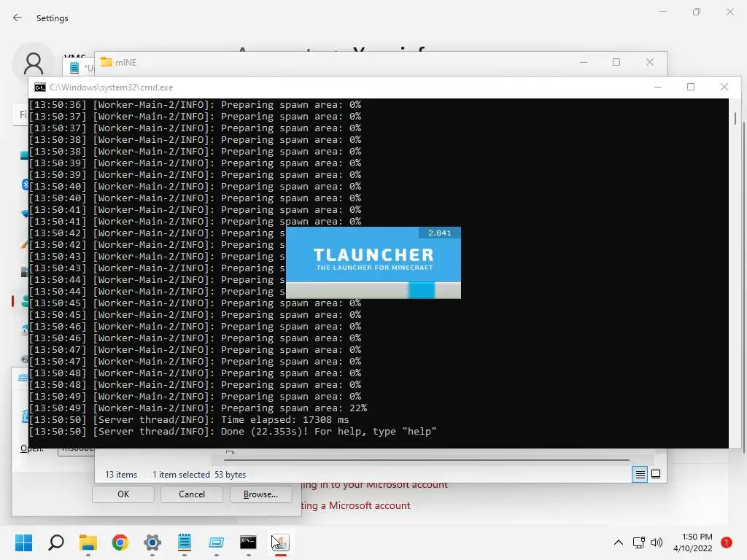Click OK in the Run dialog
Image resolution: width=747 pixels, height=560 pixels.
[123, 494]
